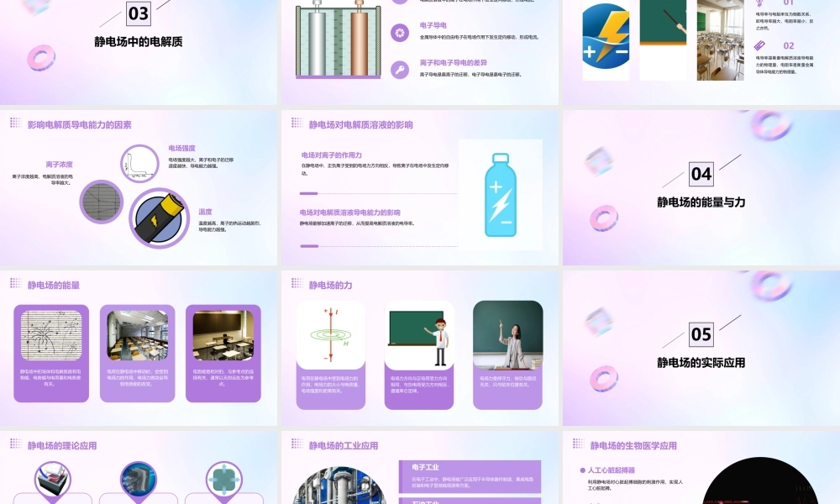
Task: Click the green field-lines diagram labeled H
Action: [330, 335]
